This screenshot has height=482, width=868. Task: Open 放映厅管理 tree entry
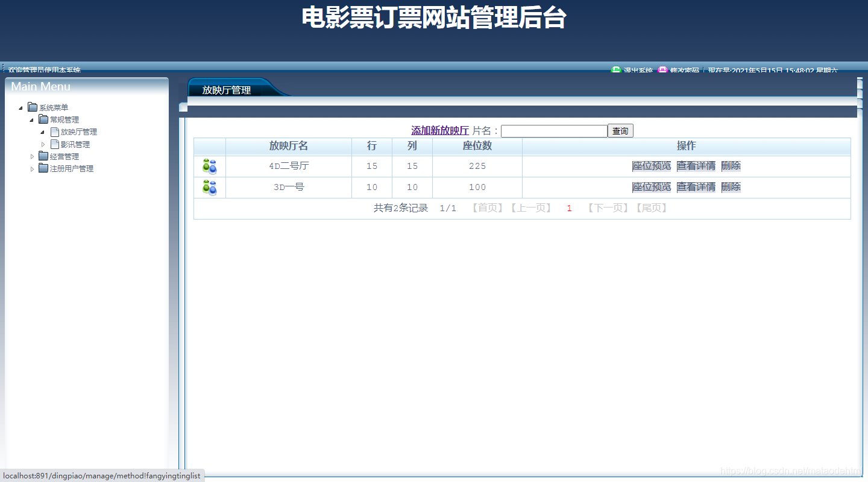click(x=79, y=132)
